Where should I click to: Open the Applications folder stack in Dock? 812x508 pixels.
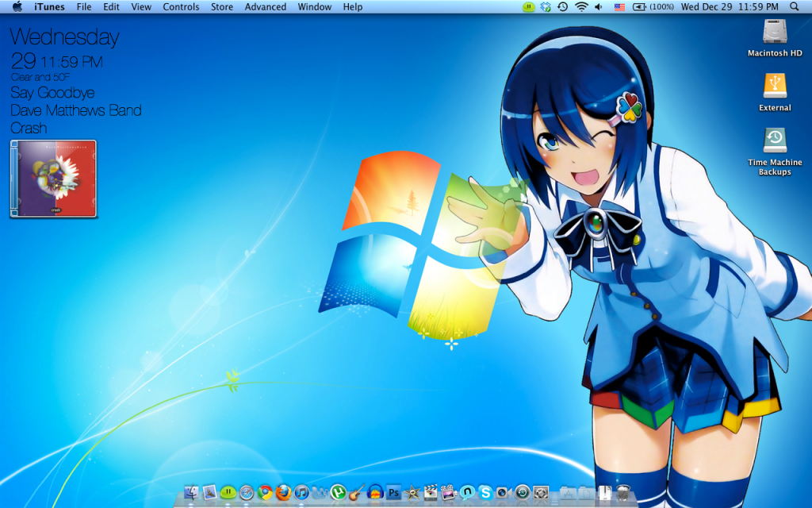click(568, 492)
